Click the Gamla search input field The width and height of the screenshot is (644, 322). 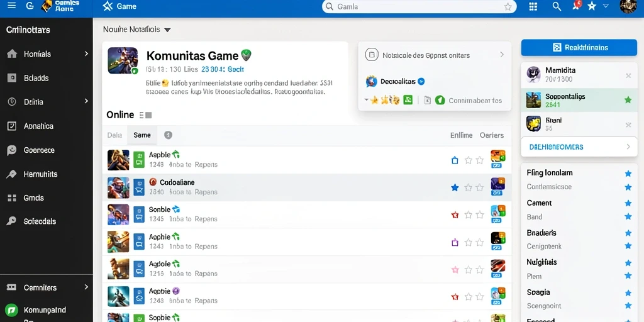(x=419, y=6)
